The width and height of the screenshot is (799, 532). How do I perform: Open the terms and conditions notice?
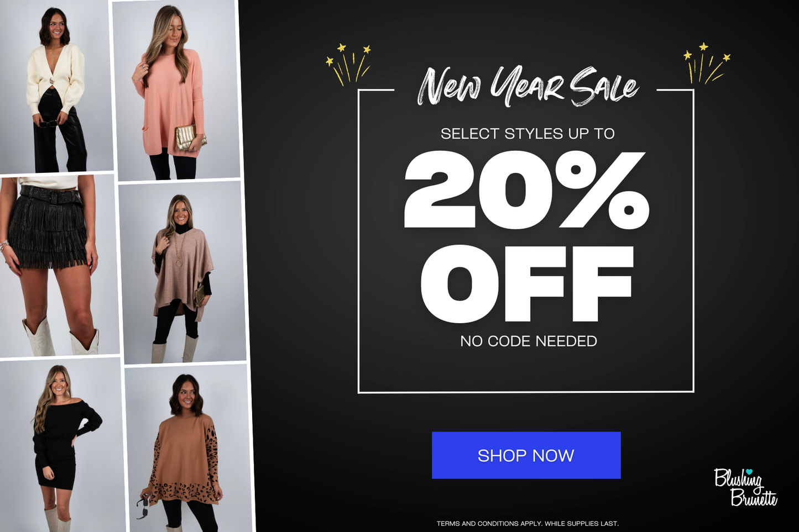coord(528,523)
